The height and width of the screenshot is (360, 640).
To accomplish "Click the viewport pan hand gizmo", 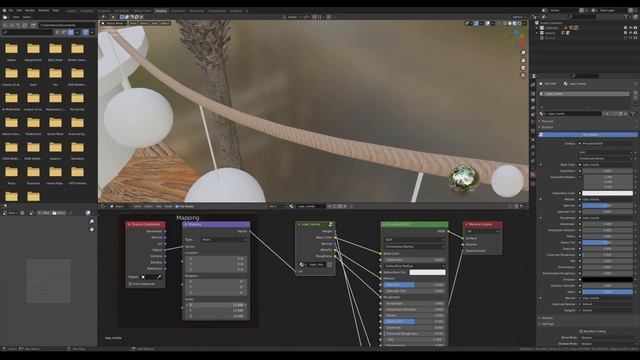I will tap(523, 60).
